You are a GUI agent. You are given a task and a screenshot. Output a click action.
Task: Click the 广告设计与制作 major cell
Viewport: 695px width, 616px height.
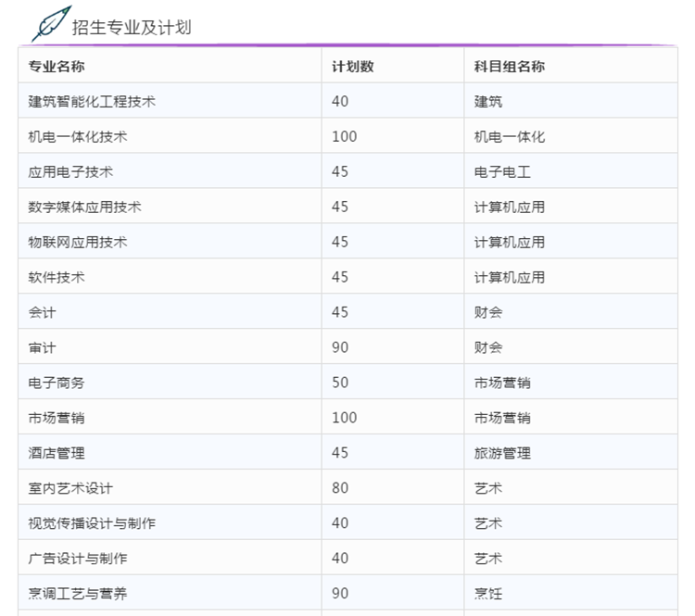coord(78,559)
